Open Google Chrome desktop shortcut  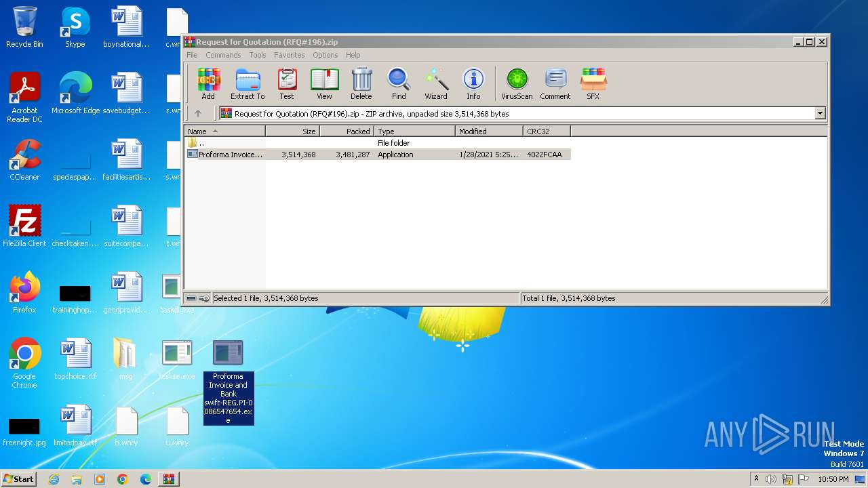[x=24, y=363]
